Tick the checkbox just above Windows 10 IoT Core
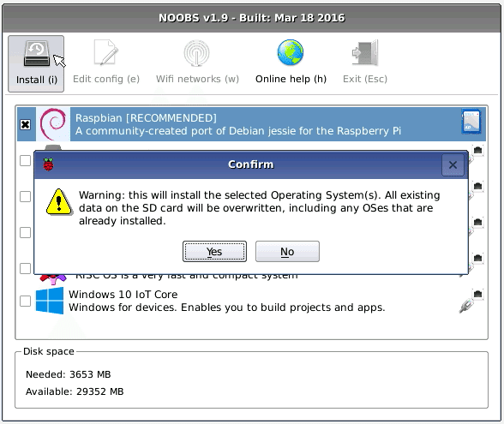Image resolution: width=504 pixels, height=424 pixels. click(26, 268)
